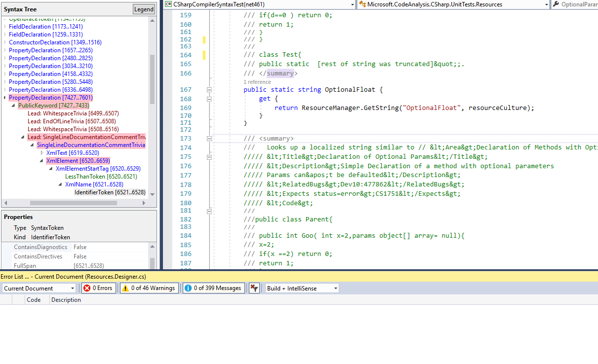The width and height of the screenshot is (598, 364).
Task: Click the 1 reference CodeLens link
Action: click(x=257, y=81)
